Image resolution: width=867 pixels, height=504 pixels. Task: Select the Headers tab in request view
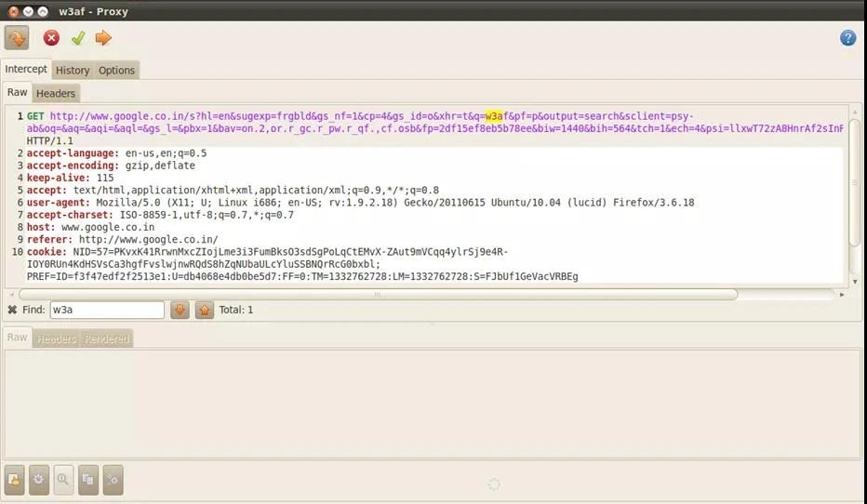[56, 93]
